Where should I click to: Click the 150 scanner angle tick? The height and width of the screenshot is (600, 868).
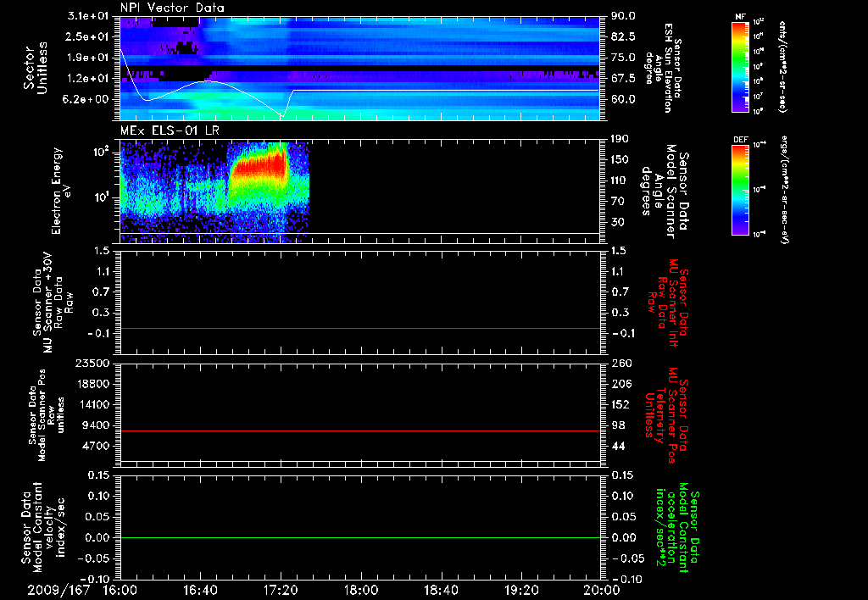[x=620, y=159]
